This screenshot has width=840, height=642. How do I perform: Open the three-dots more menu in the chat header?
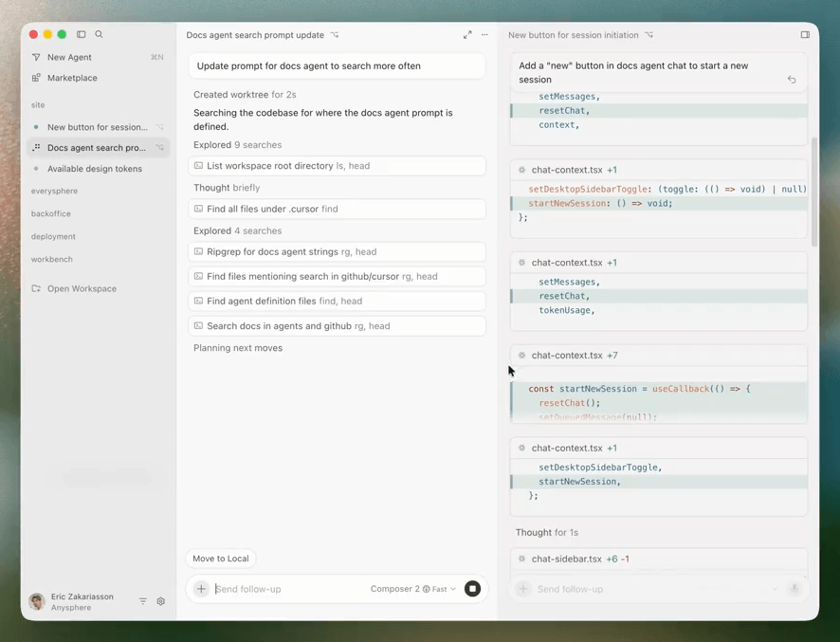click(x=484, y=35)
